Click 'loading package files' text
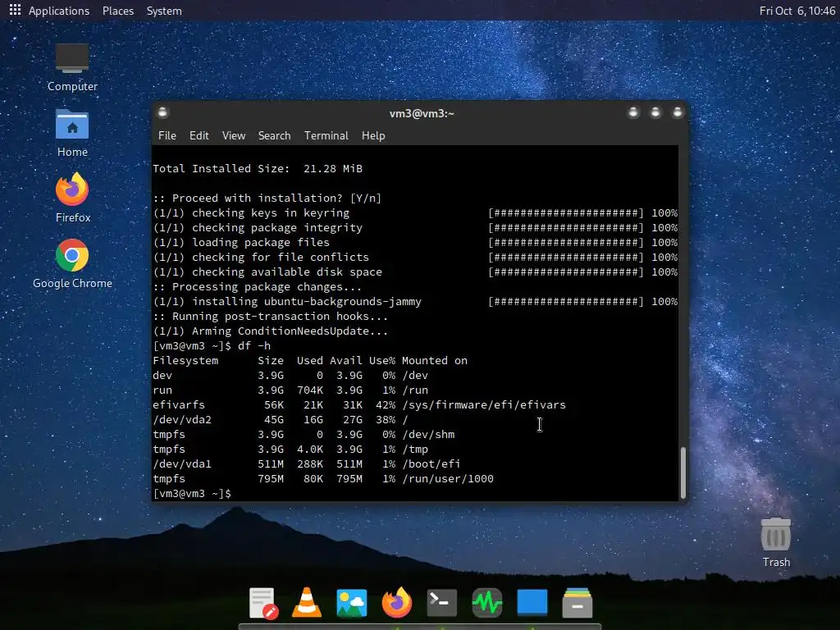840x630 pixels. [x=260, y=243]
